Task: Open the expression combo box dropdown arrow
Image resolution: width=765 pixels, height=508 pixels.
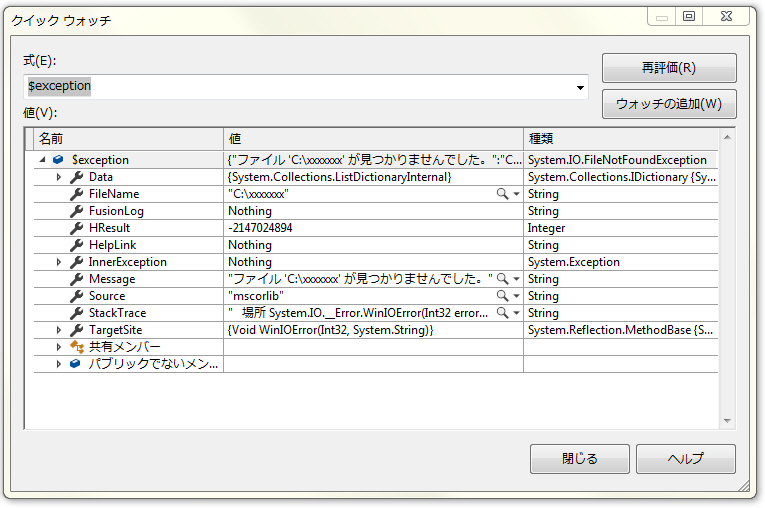Action: (x=580, y=87)
